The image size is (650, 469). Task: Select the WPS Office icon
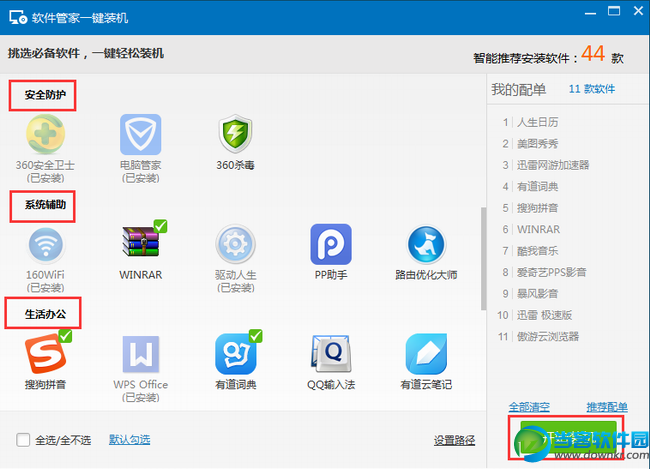pyautogui.click(x=141, y=354)
